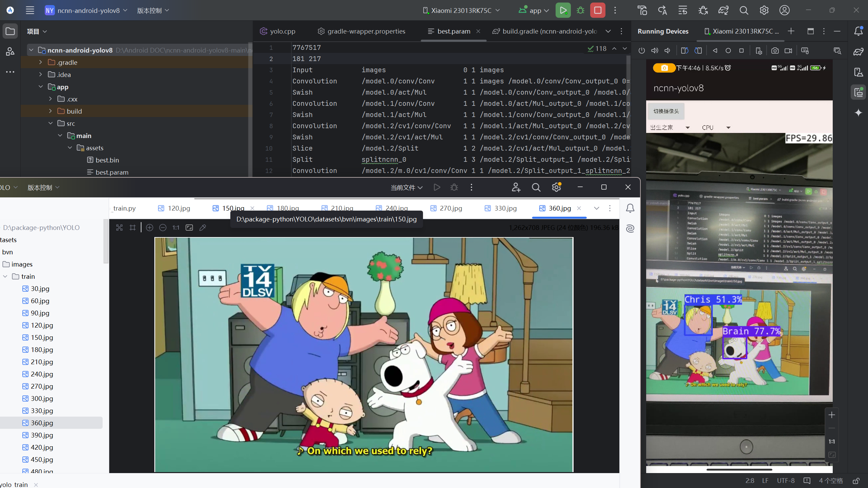Click the Debug app bug icon
Screen dimensions: 868x488
tap(580, 10)
